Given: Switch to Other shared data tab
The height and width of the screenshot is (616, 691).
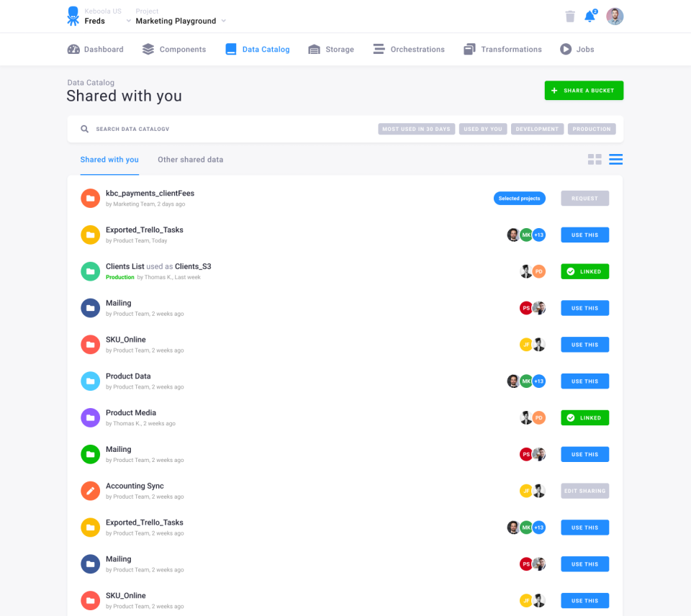Looking at the screenshot, I should 190,160.
